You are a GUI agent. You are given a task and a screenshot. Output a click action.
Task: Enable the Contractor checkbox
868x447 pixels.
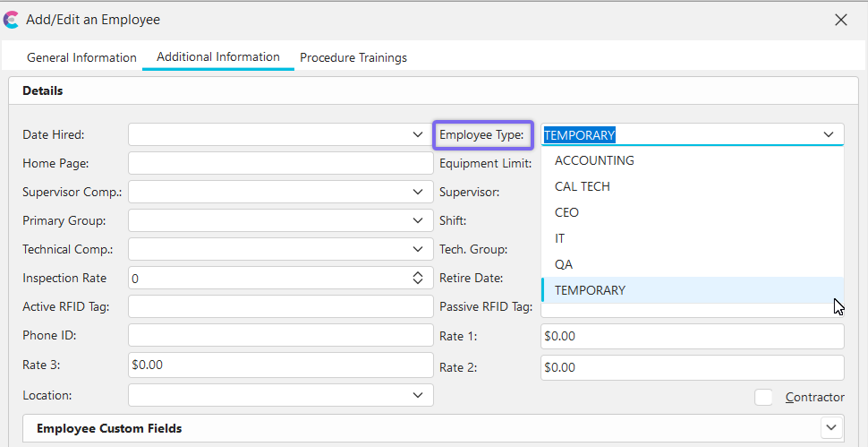point(763,397)
